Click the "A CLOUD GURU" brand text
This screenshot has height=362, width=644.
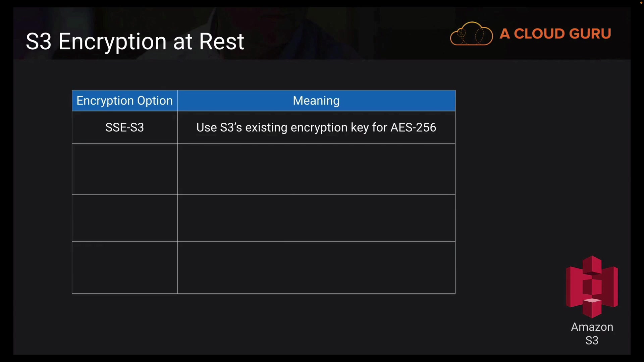coord(555,34)
